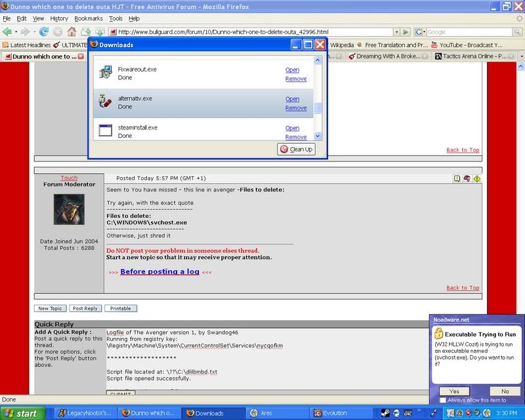Click the red reply icon in Touch's post
Image resolution: width=525 pixels, height=420 pixels.
[x=467, y=178]
